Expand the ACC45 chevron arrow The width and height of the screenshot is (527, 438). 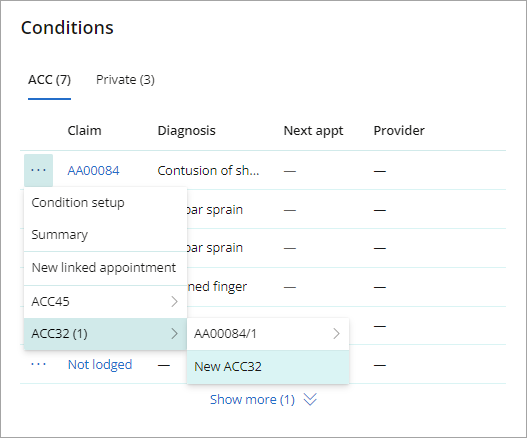[174, 302]
